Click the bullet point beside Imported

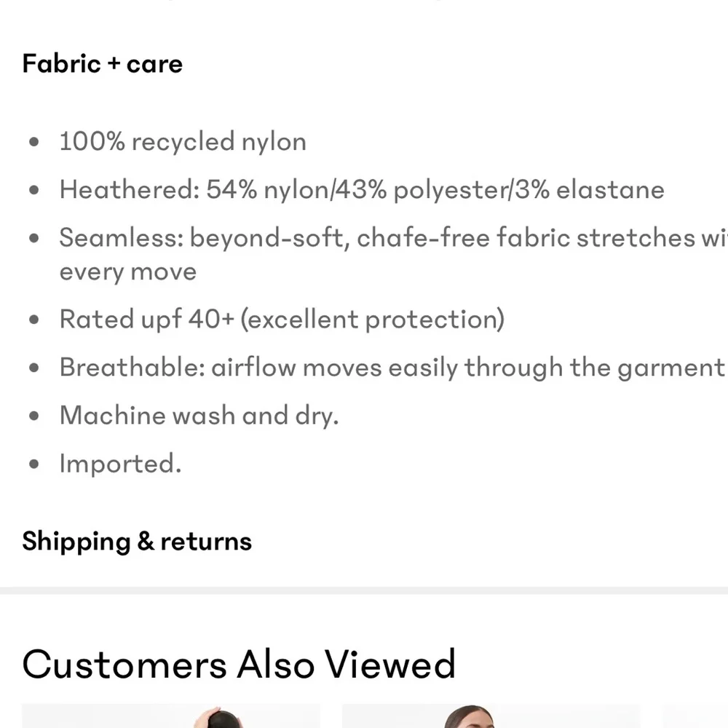34,464
